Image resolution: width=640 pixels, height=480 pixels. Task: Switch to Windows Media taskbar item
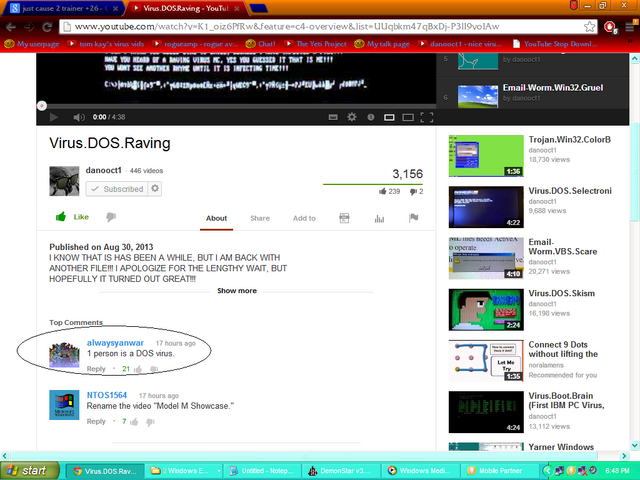pyautogui.click(x=420, y=471)
